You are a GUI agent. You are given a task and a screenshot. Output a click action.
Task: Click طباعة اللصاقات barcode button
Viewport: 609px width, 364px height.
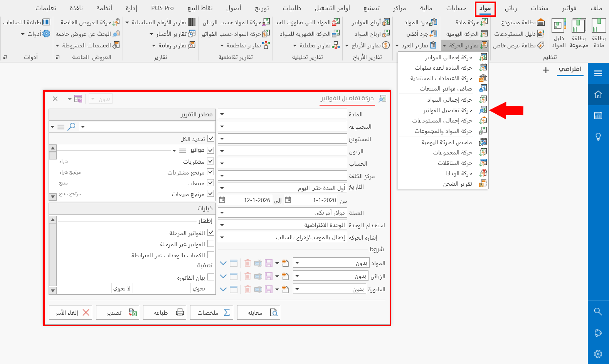click(27, 22)
